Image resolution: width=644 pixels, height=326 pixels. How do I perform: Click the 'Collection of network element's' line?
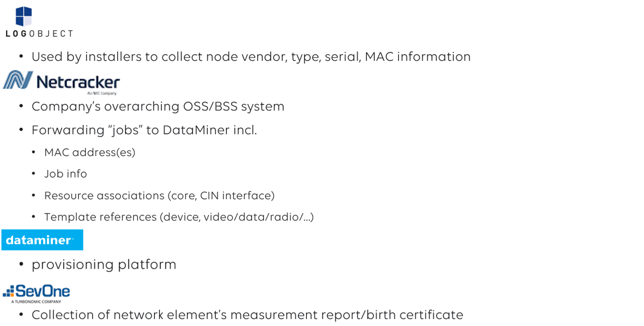click(x=248, y=315)
